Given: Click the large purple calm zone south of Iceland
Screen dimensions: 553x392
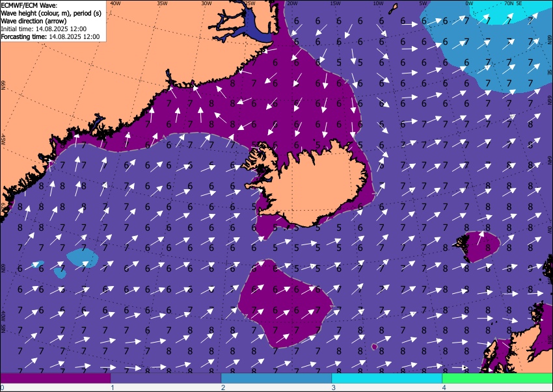Looking at the screenshot, I should point(286,303).
